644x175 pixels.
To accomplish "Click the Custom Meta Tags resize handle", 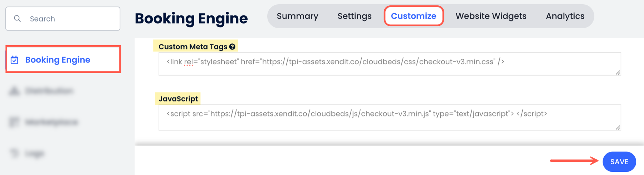I will [618, 72].
